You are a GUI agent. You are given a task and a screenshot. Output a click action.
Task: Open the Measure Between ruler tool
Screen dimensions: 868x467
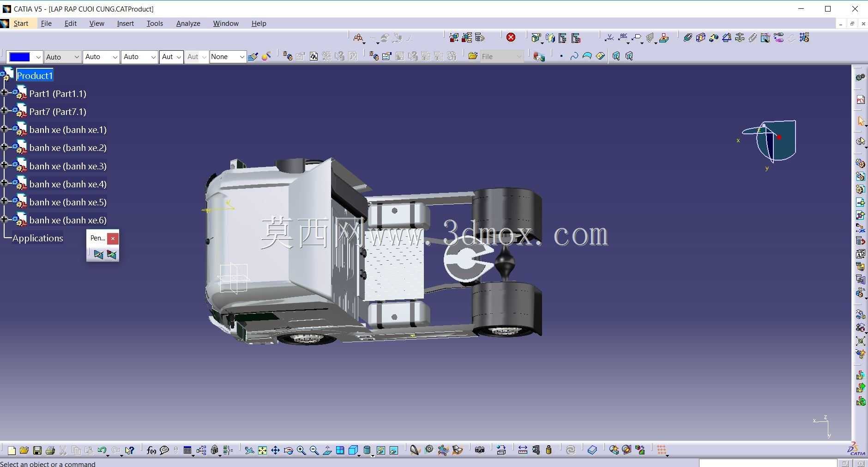[523, 450]
